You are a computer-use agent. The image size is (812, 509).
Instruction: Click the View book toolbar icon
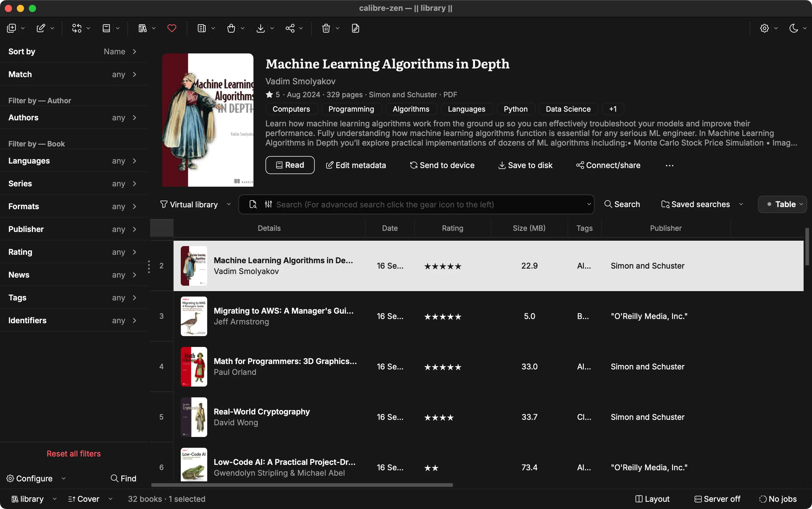click(106, 28)
